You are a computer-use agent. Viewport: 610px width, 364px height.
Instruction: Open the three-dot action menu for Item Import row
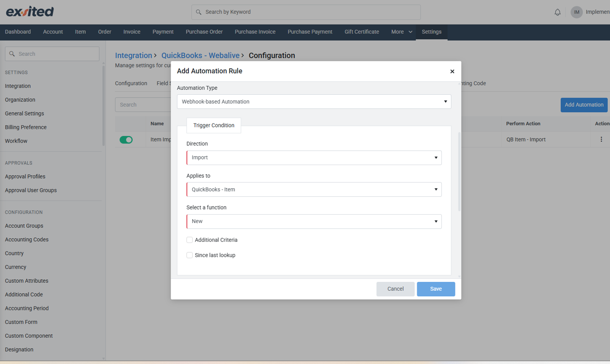[x=601, y=139]
